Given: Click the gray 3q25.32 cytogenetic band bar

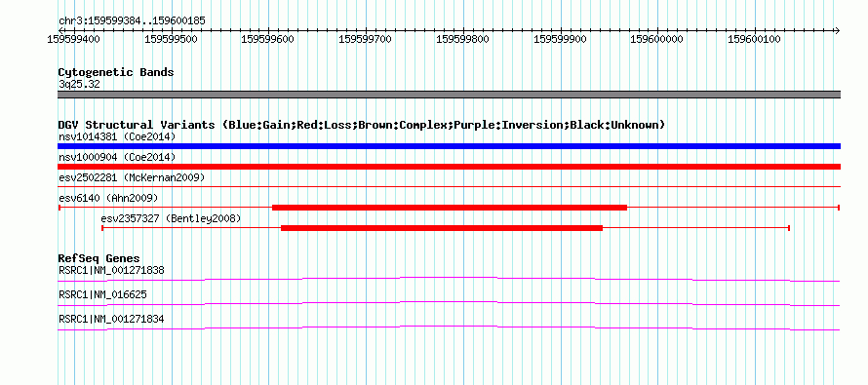Looking at the screenshot, I should 449,95.
